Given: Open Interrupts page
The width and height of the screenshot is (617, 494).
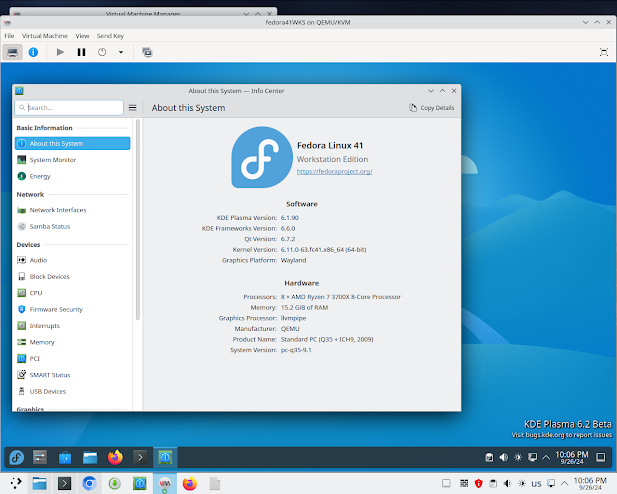Looking at the screenshot, I should coord(72,326).
